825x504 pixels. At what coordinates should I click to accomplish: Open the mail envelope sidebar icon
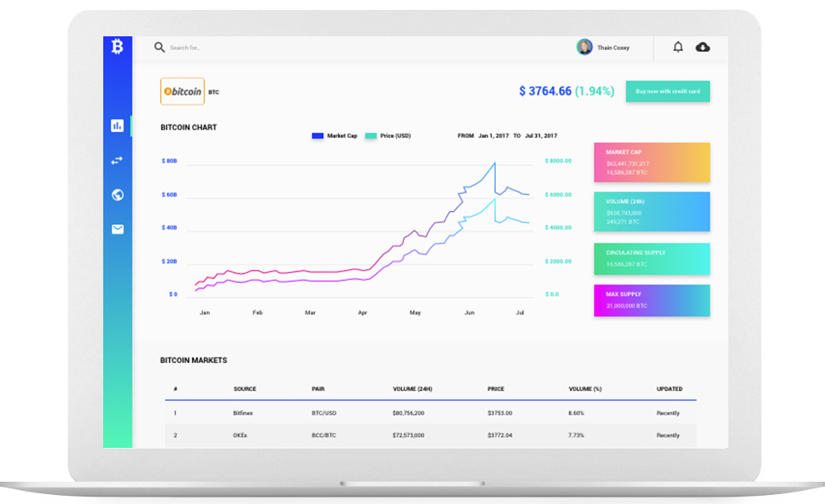pyautogui.click(x=117, y=229)
